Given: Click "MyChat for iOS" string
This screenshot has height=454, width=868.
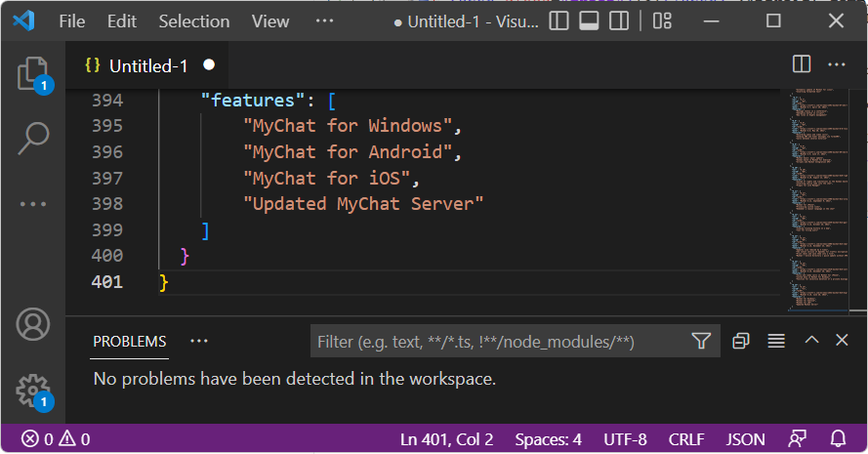Looking at the screenshot, I should (327, 179).
